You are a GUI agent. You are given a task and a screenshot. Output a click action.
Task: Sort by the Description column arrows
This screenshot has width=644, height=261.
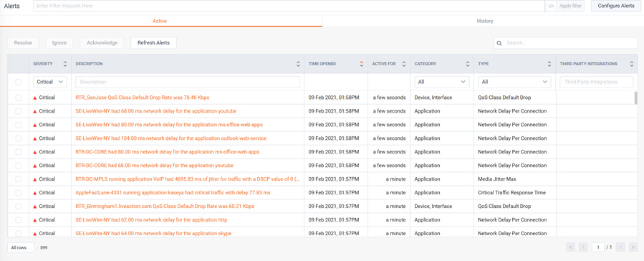click(298, 64)
